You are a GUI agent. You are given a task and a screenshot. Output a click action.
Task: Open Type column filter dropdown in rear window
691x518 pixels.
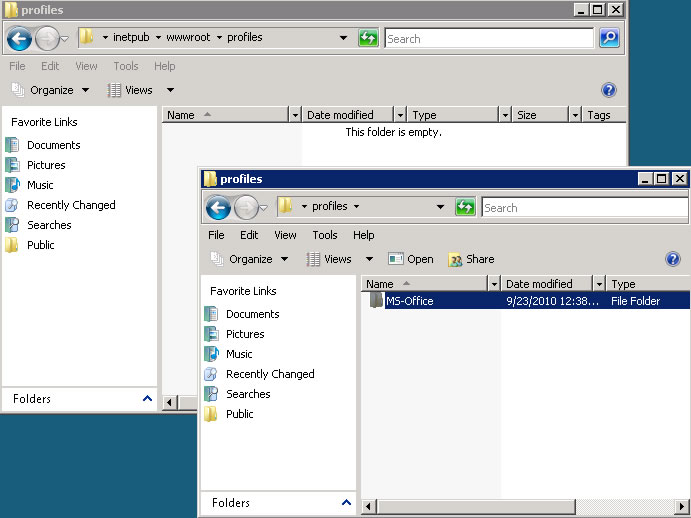(x=505, y=115)
